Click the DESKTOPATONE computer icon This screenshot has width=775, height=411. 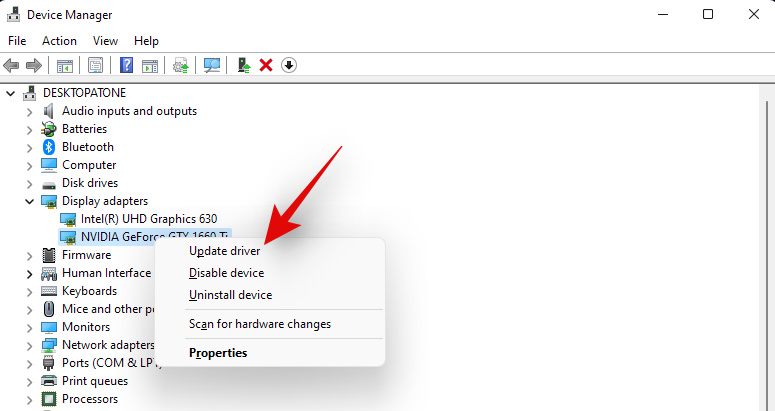(30, 93)
